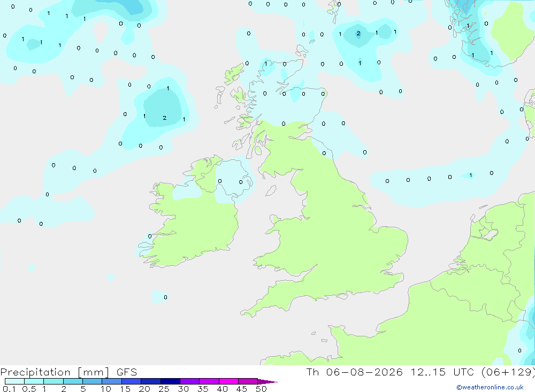Click the '2' value in Atlantic patch west of Scotland
This screenshot has height=392, width=535.
point(164,118)
